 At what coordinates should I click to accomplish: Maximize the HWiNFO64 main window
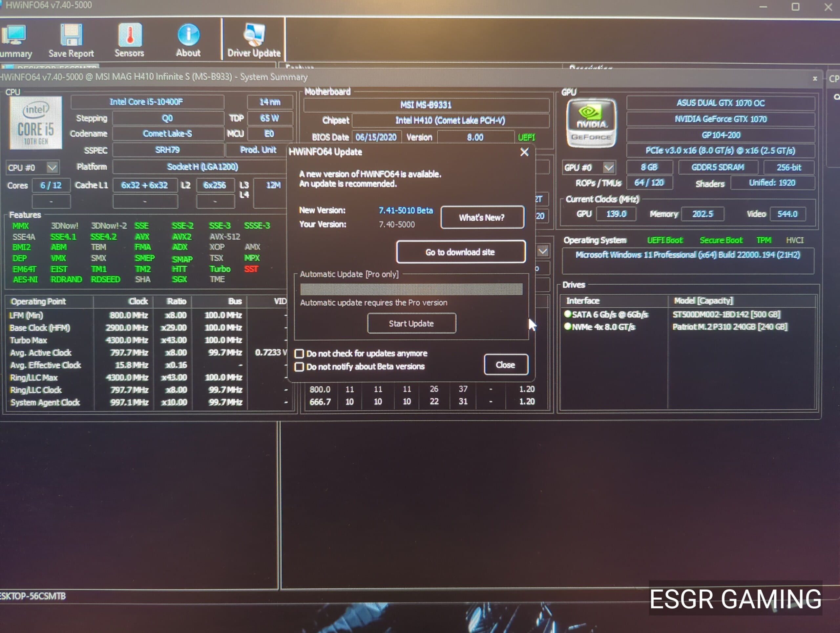[x=796, y=7]
